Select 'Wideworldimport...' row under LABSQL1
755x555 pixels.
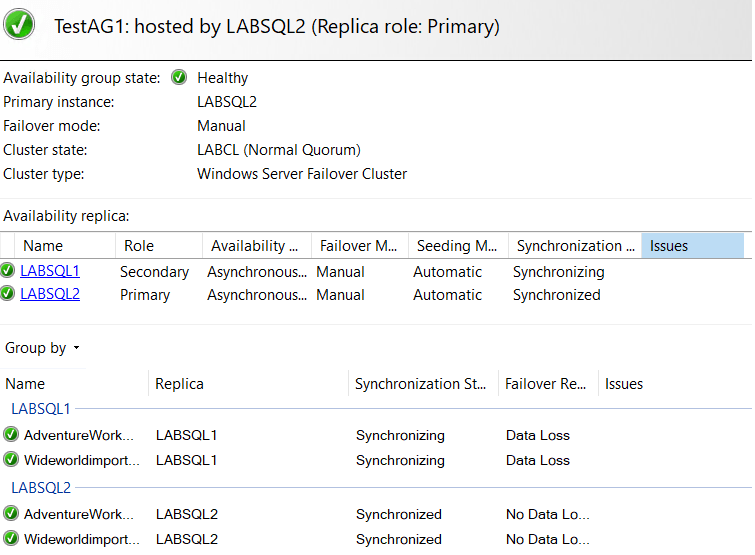82,460
